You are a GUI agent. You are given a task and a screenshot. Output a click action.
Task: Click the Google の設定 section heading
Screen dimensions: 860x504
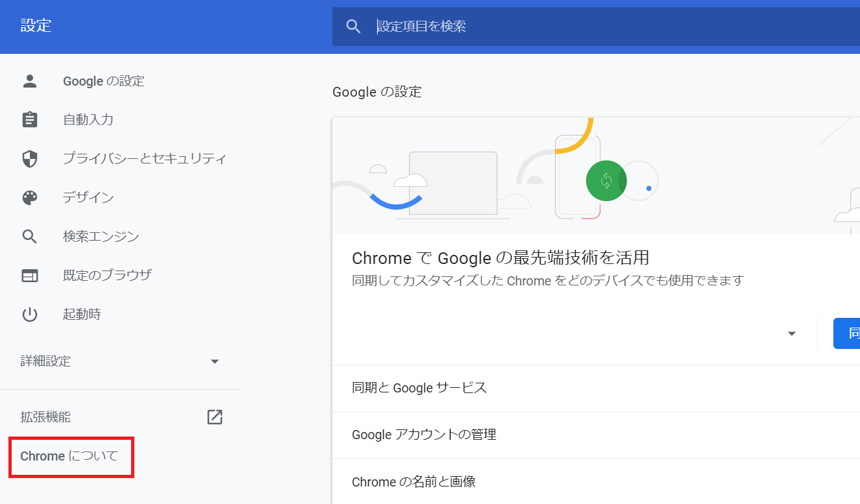[377, 92]
